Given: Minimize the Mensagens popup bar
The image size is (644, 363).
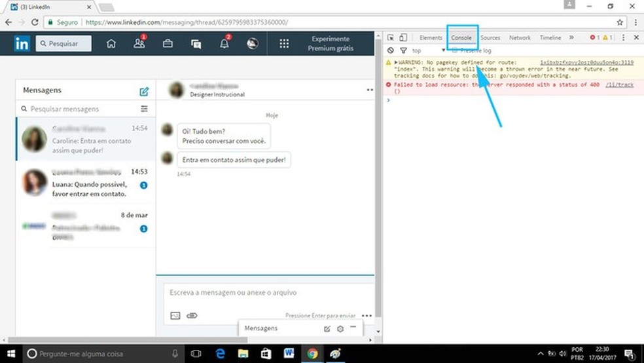Looking at the screenshot, I should pos(353,327).
